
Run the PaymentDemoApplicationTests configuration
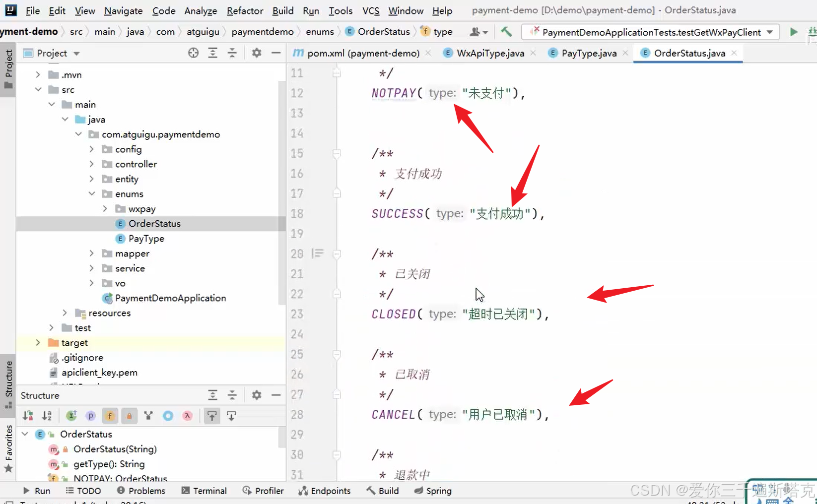(x=793, y=32)
